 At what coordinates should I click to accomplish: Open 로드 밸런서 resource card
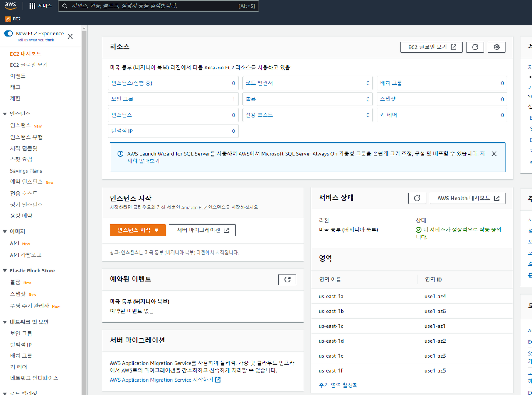pyautogui.click(x=308, y=83)
